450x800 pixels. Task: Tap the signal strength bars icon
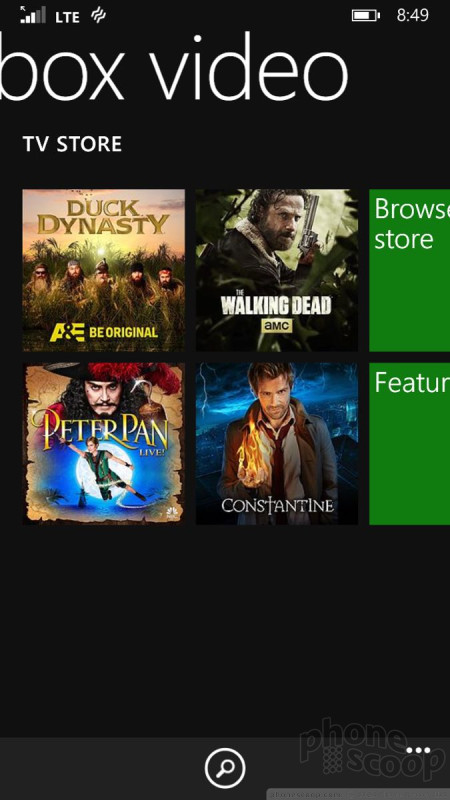point(33,15)
